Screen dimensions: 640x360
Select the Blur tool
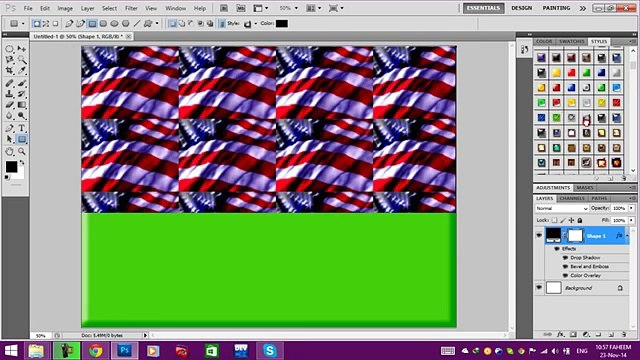pyautogui.click(x=9, y=116)
